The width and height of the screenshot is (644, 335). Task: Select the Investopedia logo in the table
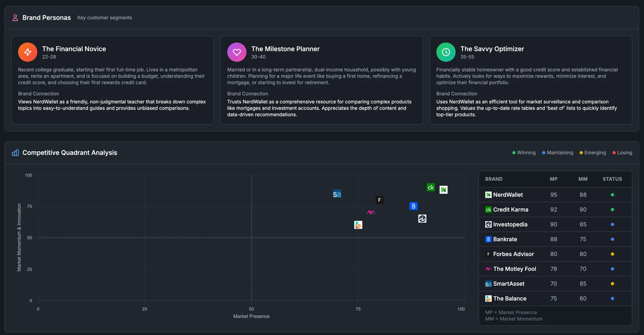[x=488, y=225]
